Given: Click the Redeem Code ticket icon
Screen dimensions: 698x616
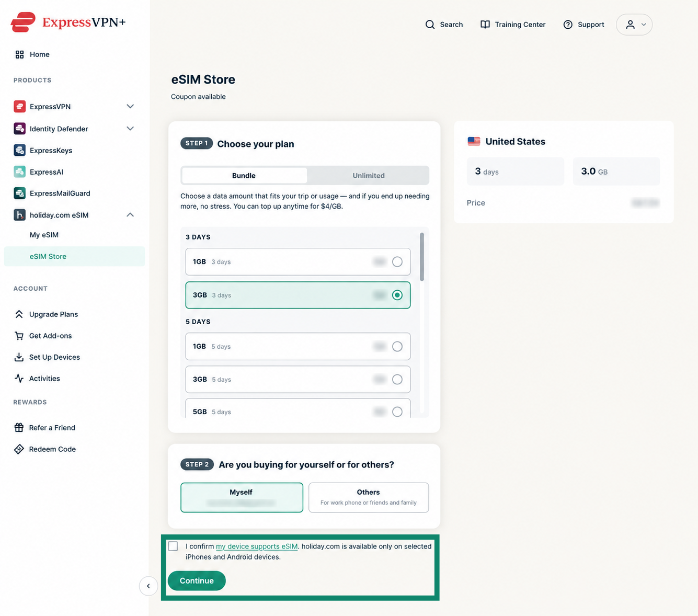Looking at the screenshot, I should 19,449.
